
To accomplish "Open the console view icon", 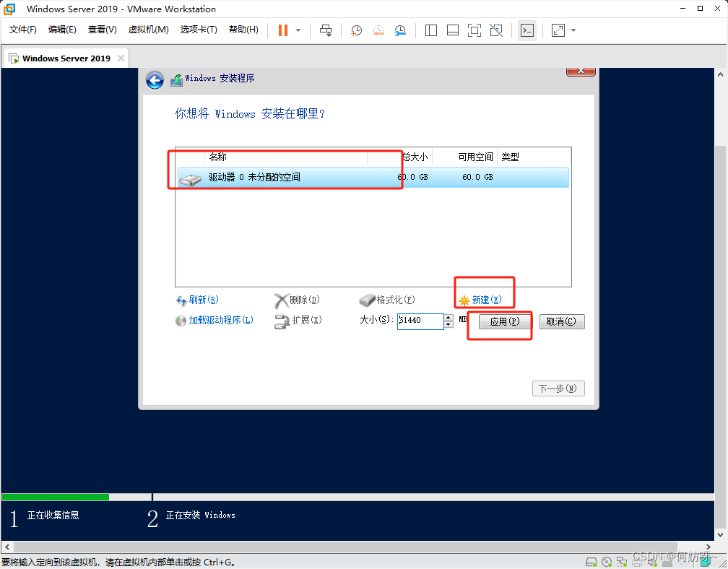I will point(527,30).
